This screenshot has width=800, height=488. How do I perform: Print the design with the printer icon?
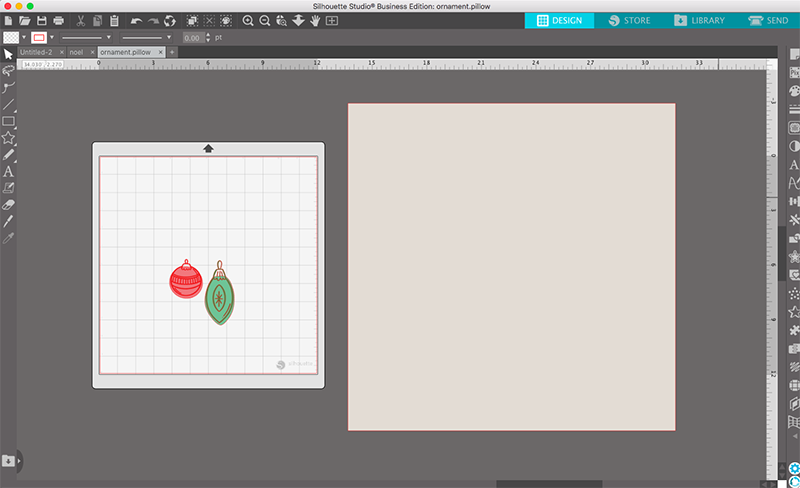(59, 21)
